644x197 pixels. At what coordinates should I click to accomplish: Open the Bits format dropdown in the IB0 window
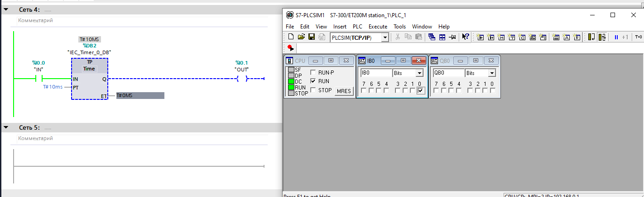pyautogui.click(x=419, y=73)
